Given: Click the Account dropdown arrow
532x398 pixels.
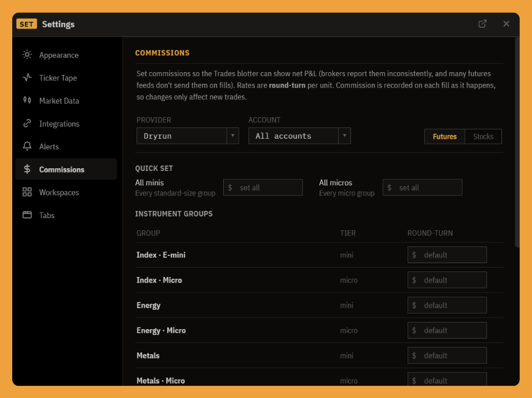Looking at the screenshot, I should tap(344, 136).
